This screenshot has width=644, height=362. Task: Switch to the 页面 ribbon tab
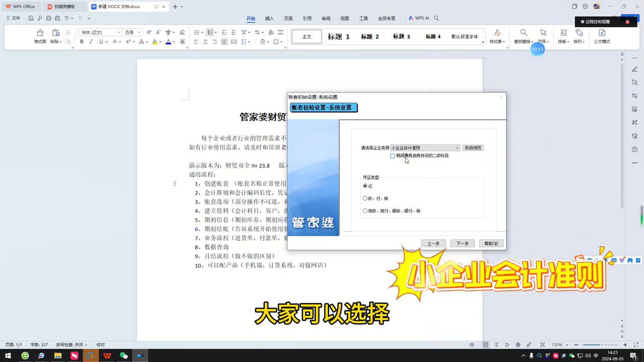[x=288, y=18]
